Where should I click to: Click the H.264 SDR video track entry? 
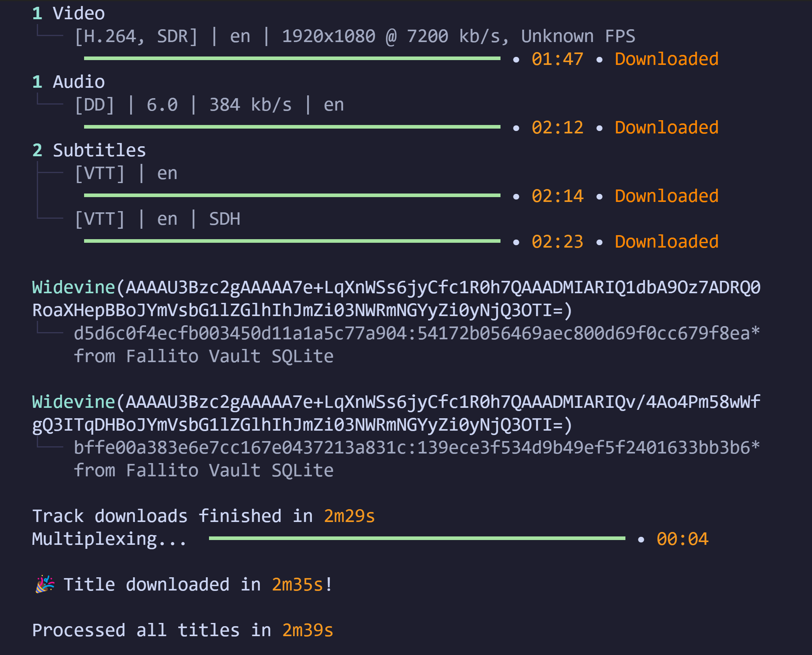point(354,36)
